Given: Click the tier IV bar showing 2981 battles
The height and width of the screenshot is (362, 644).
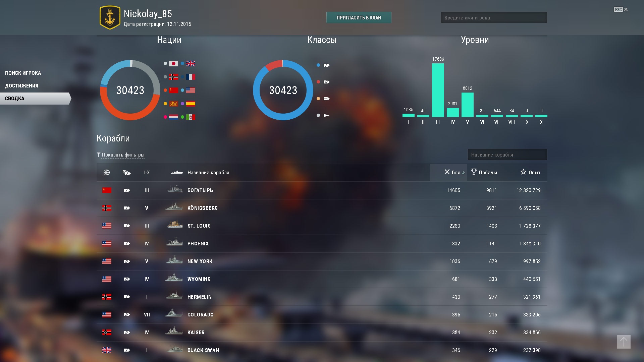Looking at the screenshot, I should coord(453,112).
